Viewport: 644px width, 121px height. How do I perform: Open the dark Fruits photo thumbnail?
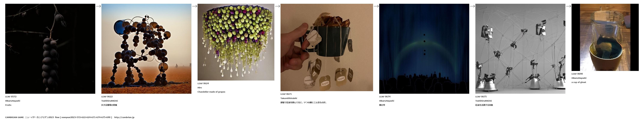(x=50, y=49)
